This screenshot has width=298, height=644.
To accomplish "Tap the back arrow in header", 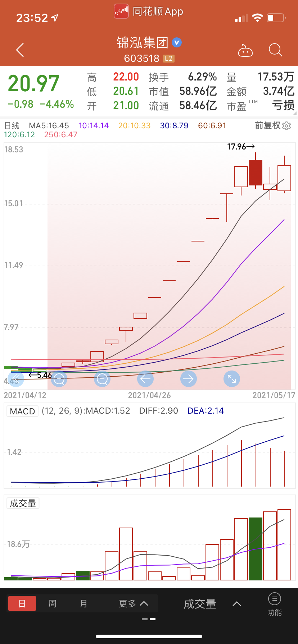I will (20, 50).
